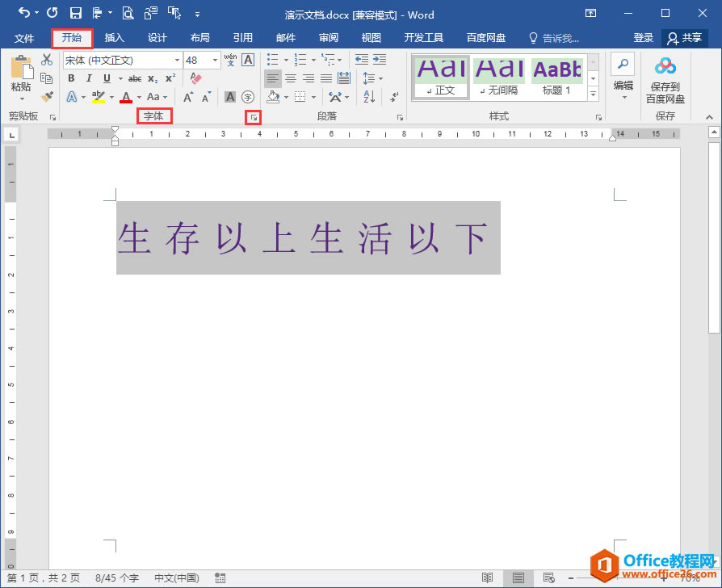
Task: Justify paragraph text
Action: (x=326, y=78)
